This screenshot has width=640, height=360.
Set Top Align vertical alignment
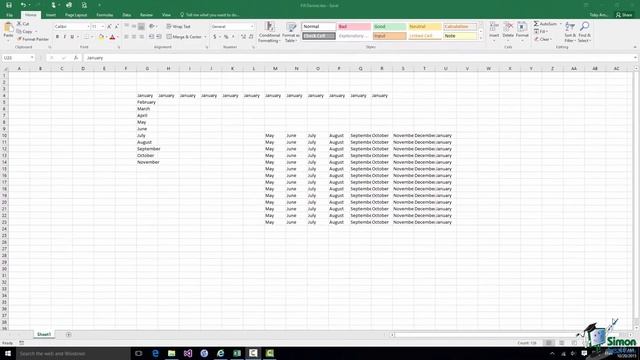pos(127,27)
